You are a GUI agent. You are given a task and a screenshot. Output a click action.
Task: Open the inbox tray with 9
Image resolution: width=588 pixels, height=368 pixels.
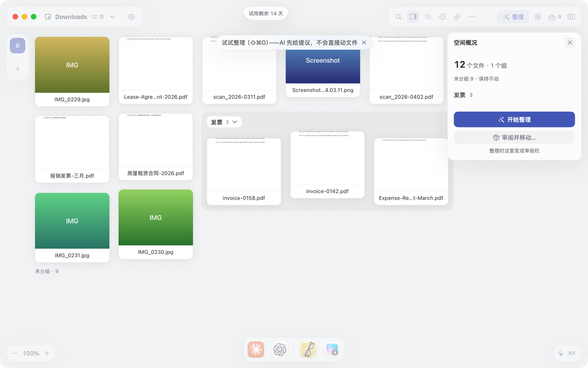(554, 17)
